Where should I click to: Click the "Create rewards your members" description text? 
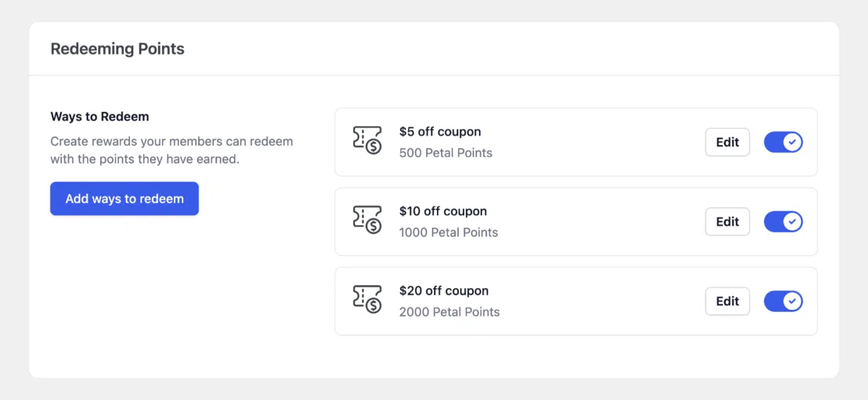pos(171,150)
